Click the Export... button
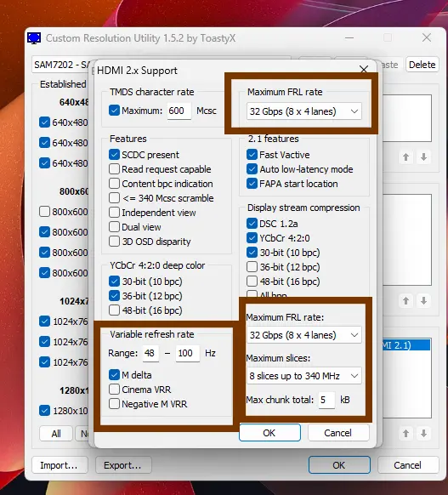448x495 pixels. point(123,465)
